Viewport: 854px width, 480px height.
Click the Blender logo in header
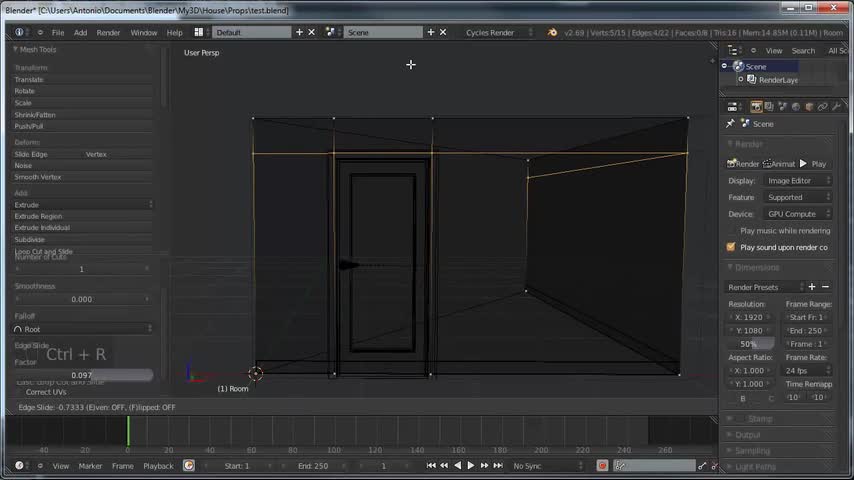(x=552, y=32)
